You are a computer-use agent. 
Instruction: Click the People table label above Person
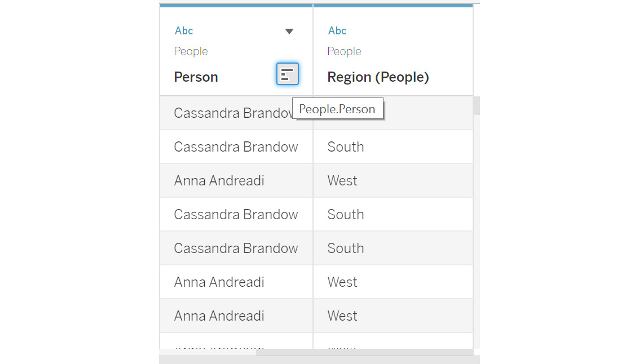[x=191, y=51]
